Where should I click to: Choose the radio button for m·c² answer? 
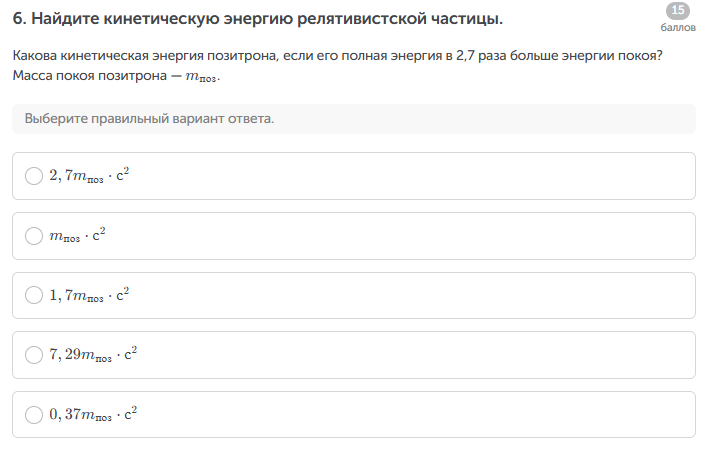(x=34, y=236)
